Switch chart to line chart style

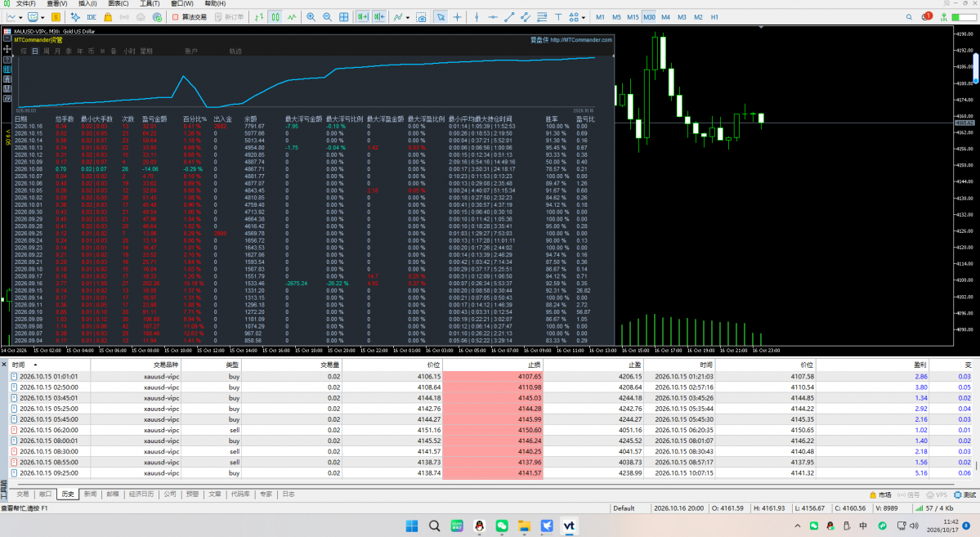point(292,17)
